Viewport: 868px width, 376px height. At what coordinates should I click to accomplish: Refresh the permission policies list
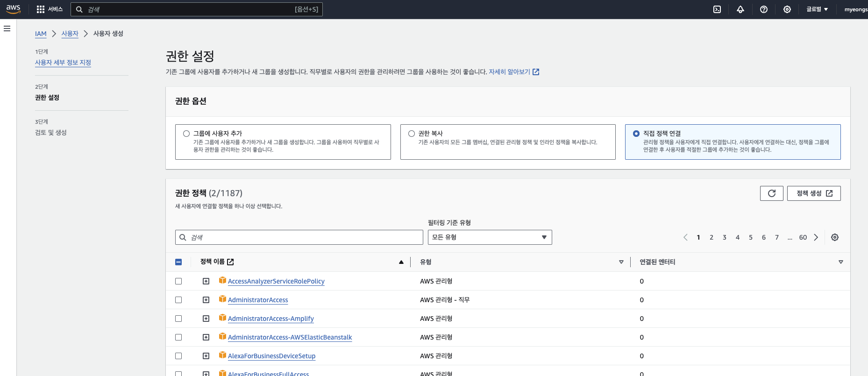(772, 193)
